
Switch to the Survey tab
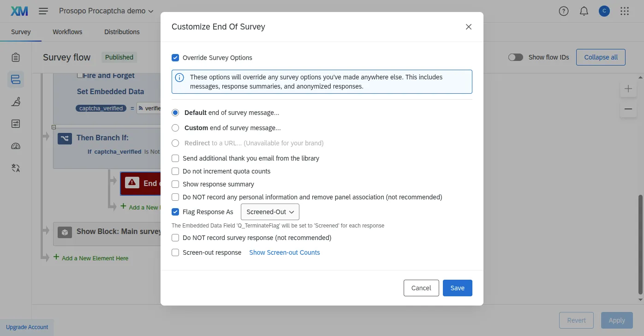(21, 32)
